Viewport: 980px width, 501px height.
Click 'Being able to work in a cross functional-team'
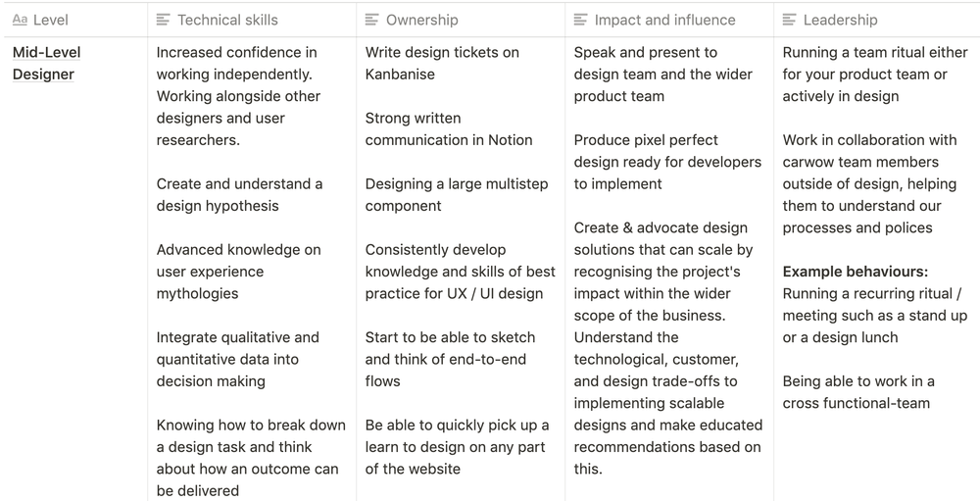(x=858, y=392)
